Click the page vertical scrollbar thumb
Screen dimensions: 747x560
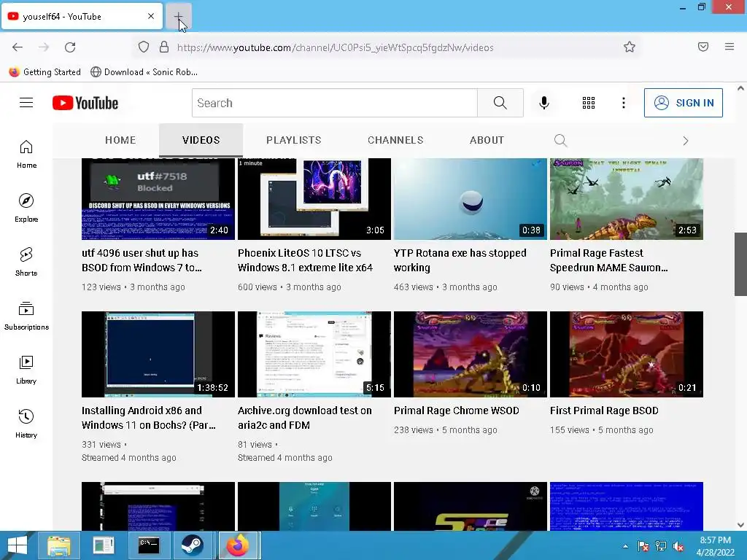[740, 264]
